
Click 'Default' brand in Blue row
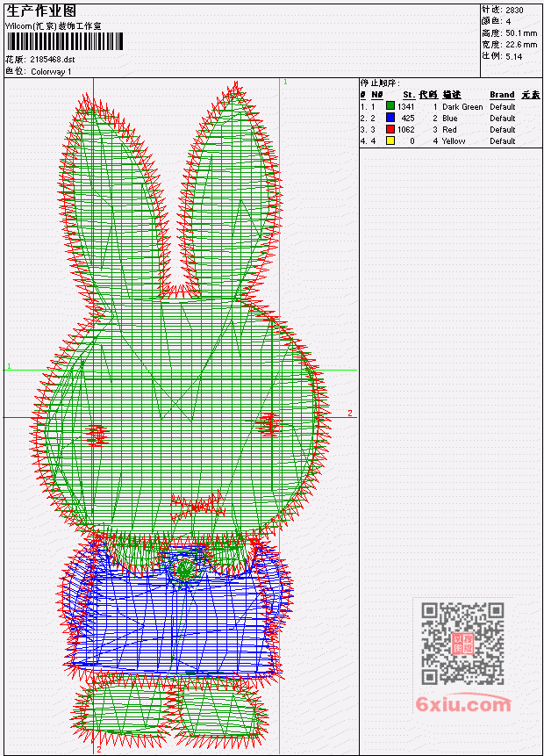click(x=502, y=119)
